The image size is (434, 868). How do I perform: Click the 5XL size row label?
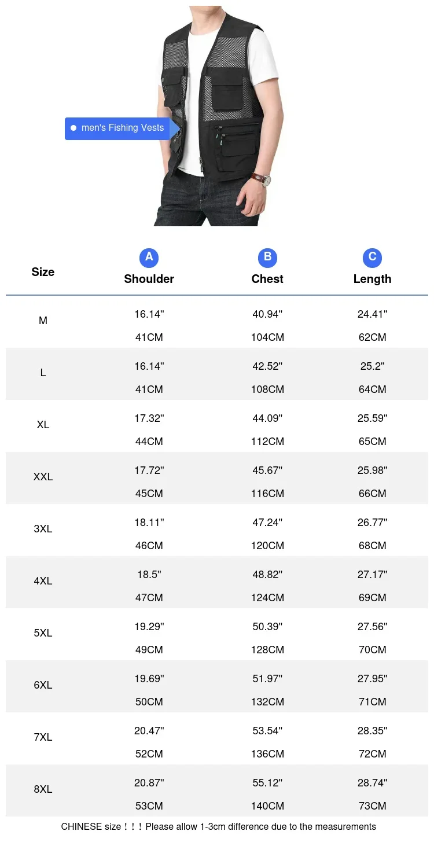point(43,633)
